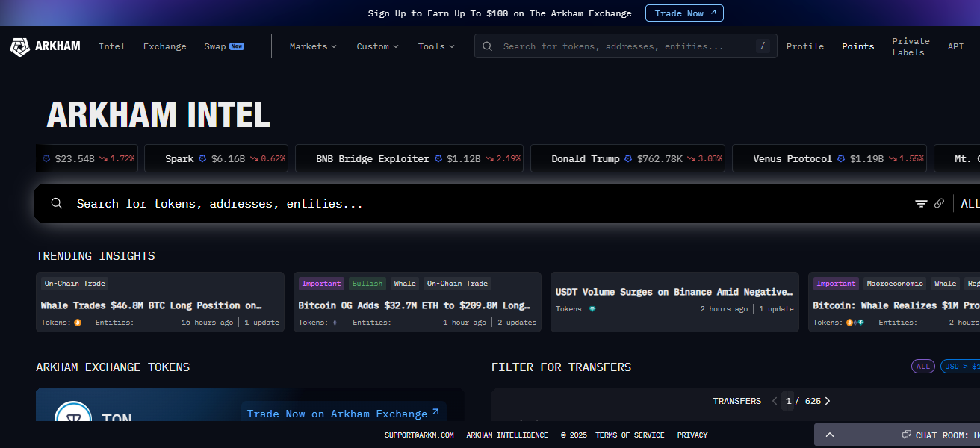Click Trade Now on Arkham Exchange link
The image size is (980, 448).
click(x=343, y=414)
